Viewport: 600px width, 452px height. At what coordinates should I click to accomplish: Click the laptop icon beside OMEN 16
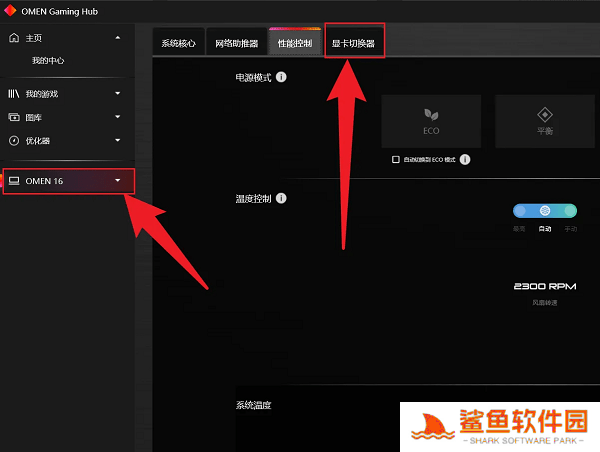click(14, 181)
